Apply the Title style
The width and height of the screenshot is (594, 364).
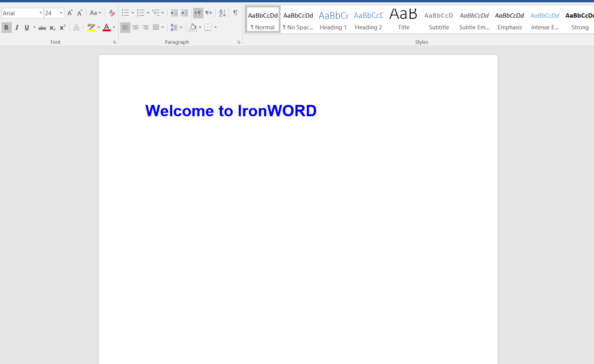(404, 20)
